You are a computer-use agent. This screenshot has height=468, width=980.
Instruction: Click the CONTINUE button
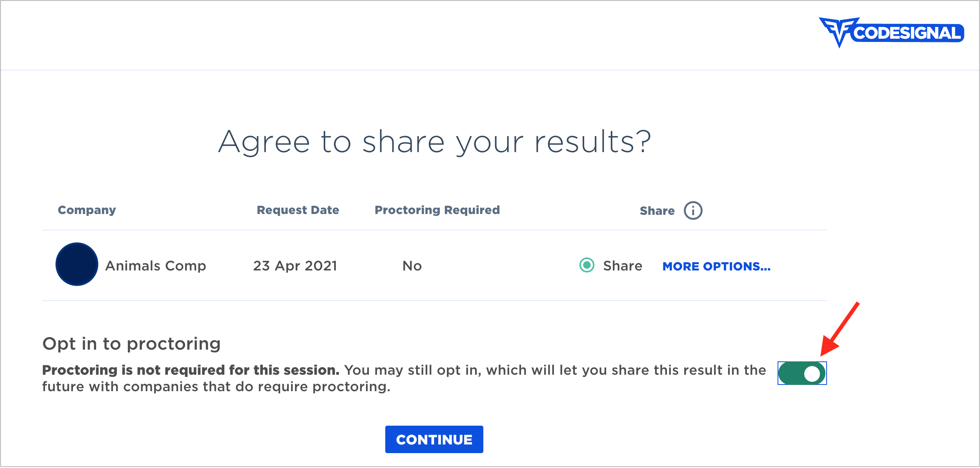point(434,439)
